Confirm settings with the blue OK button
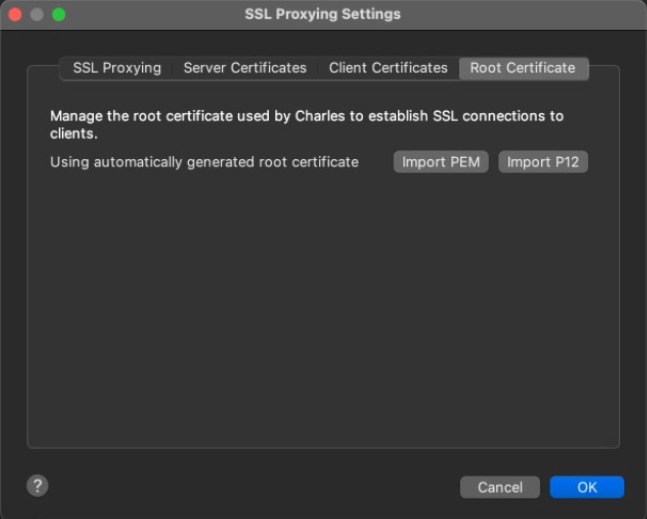 (x=587, y=487)
